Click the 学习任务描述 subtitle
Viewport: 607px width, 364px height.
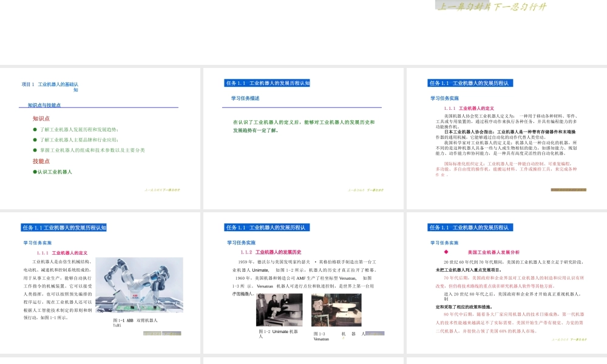click(245, 98)
